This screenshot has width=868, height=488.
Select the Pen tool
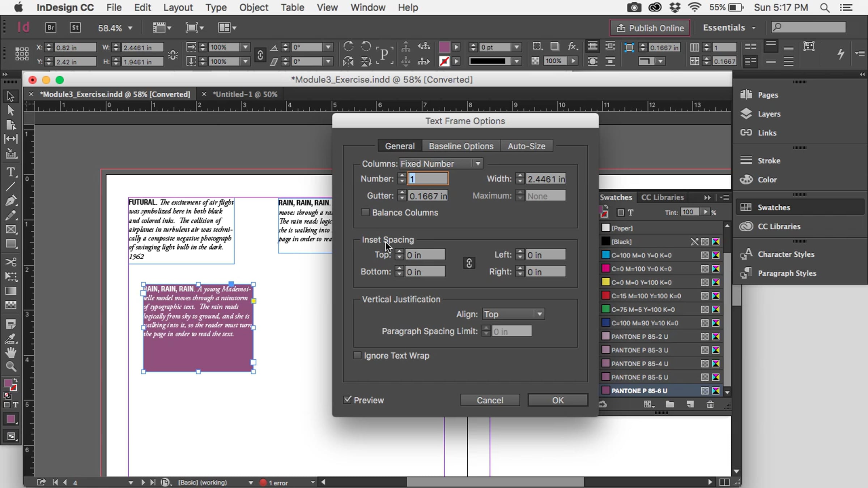(11, 201)
